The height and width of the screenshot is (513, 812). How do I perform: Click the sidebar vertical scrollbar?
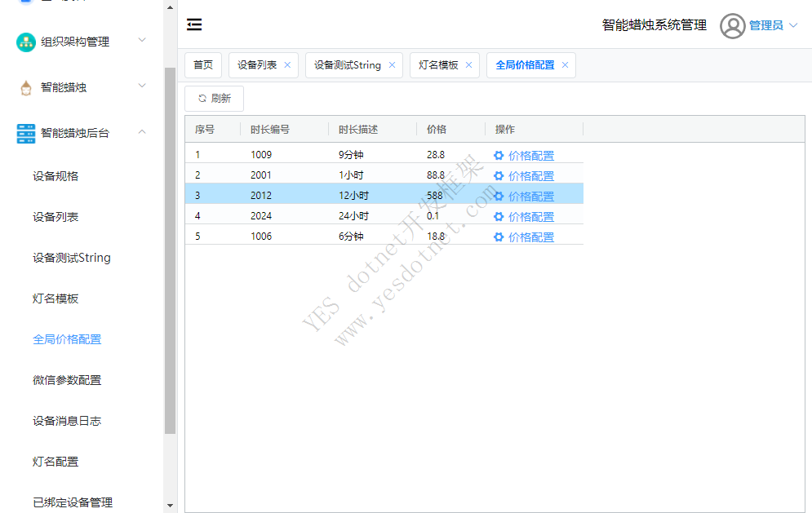(x=170, y=245)
